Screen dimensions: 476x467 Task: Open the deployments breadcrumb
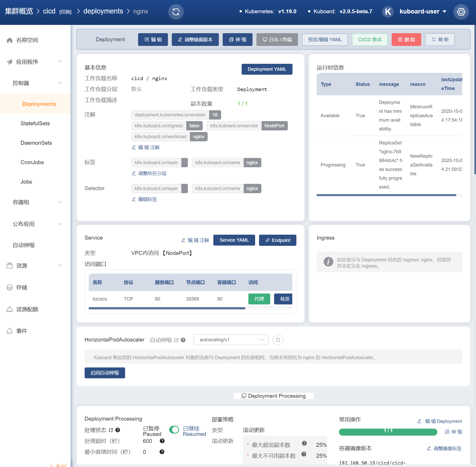tap(103, 11)
